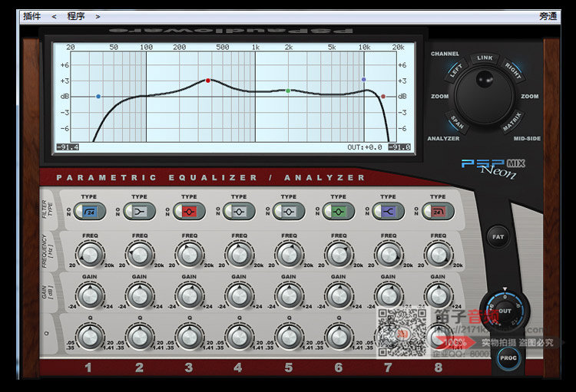This screenshot has height=392, width=576.
Task: Click band 3 GAIN knob
Action: pyautogui.click(x=190, y=296)
